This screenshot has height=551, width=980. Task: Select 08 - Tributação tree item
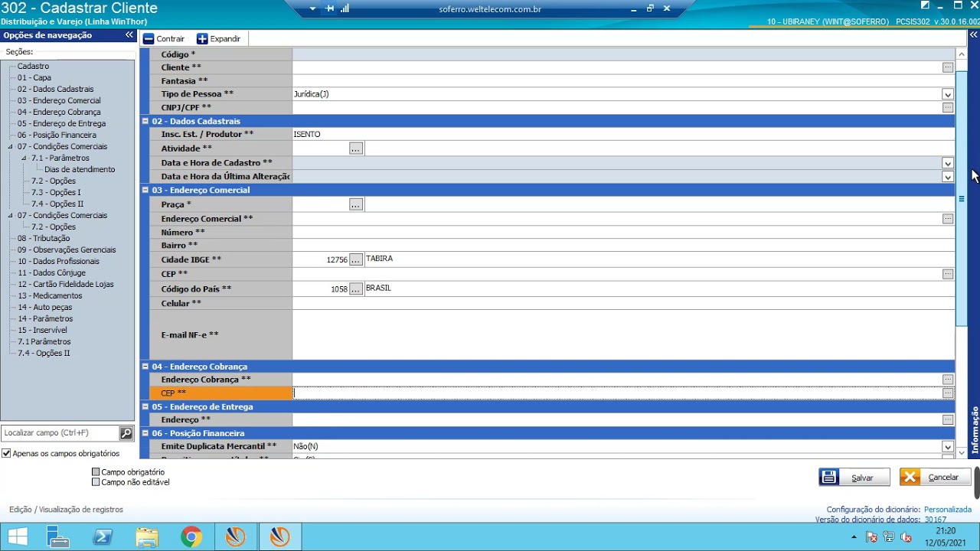44,239
